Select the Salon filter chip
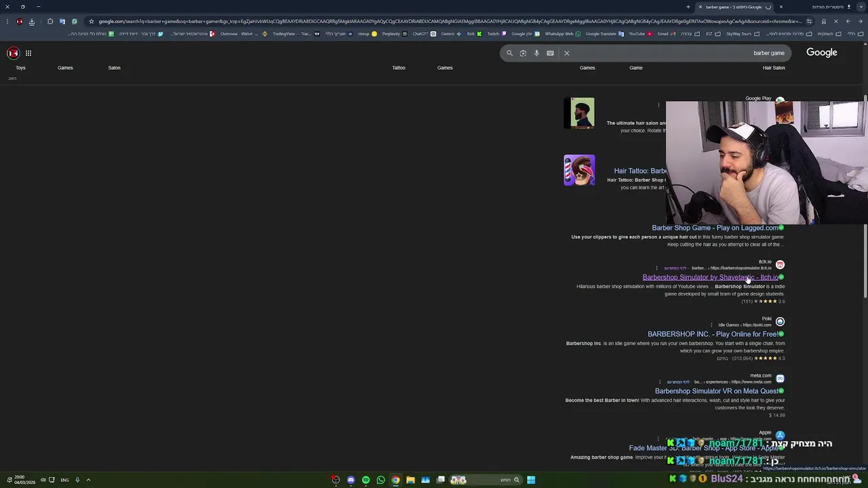868x488 pixels. click(x=114, y=68)
